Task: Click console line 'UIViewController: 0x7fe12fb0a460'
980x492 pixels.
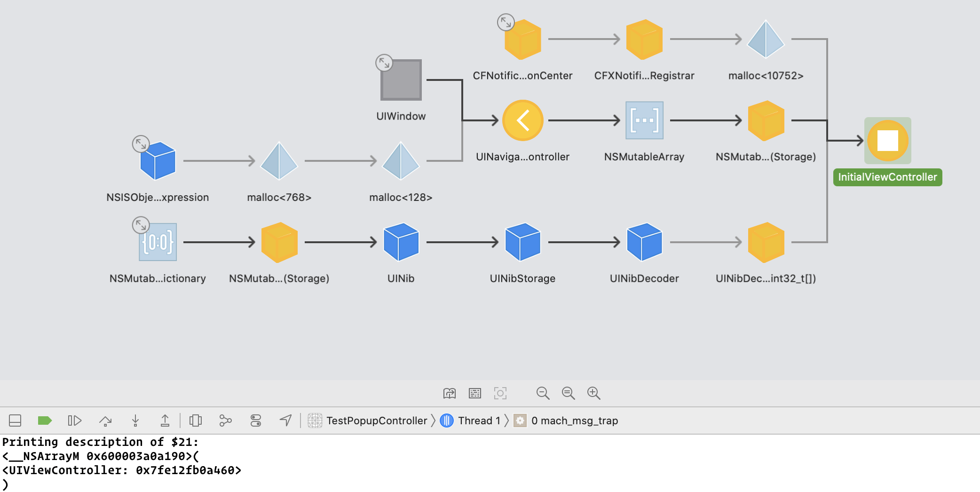Action: [122, 470]
